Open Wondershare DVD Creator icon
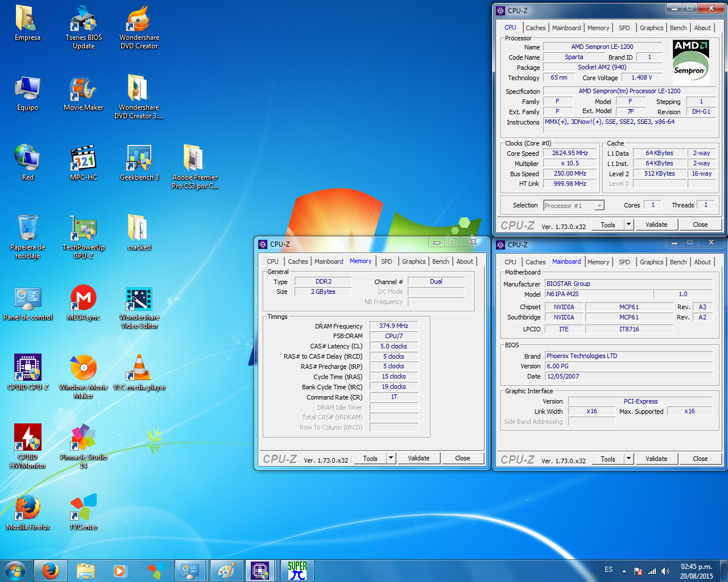The image size is (728, 582). point(139,27)
